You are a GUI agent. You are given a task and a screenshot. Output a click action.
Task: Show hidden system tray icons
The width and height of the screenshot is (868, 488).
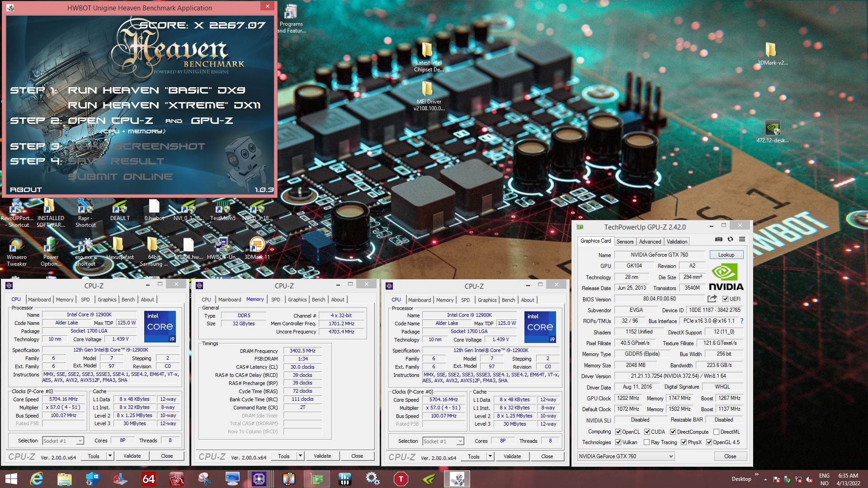(x=765, y=479)
